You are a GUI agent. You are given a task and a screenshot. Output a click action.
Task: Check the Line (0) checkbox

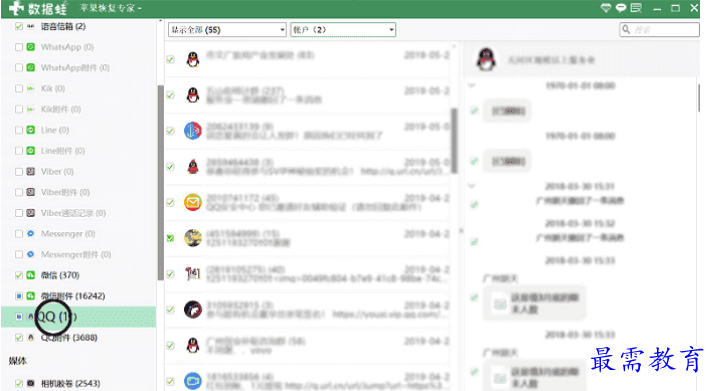[19, 130]
